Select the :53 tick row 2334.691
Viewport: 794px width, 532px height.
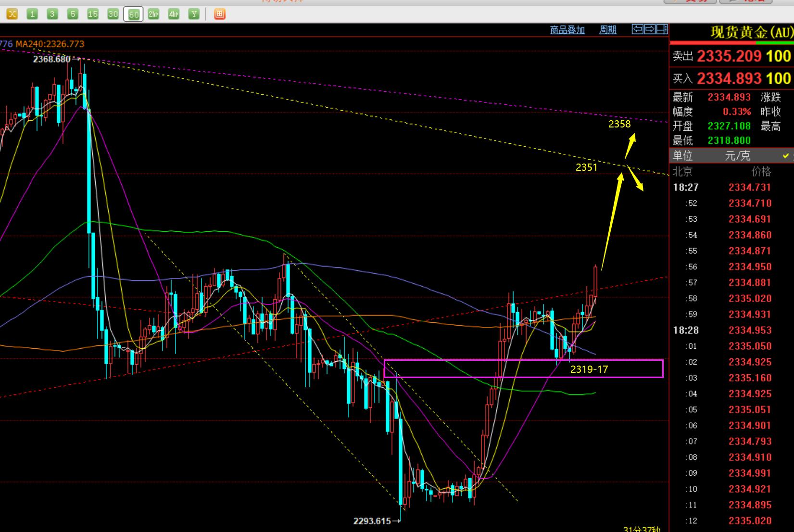(x=731, y=219)
